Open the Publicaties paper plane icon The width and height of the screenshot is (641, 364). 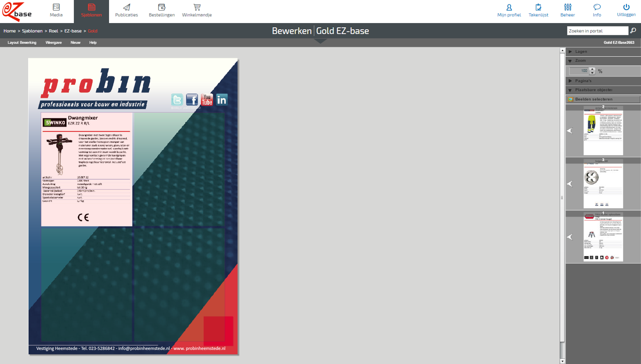click(127, 7)
